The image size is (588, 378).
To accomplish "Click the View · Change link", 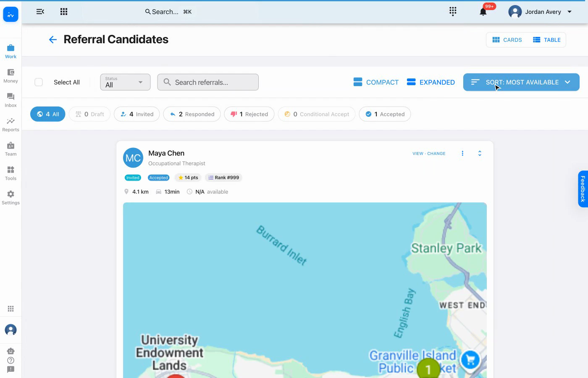I will pos(429,154).
